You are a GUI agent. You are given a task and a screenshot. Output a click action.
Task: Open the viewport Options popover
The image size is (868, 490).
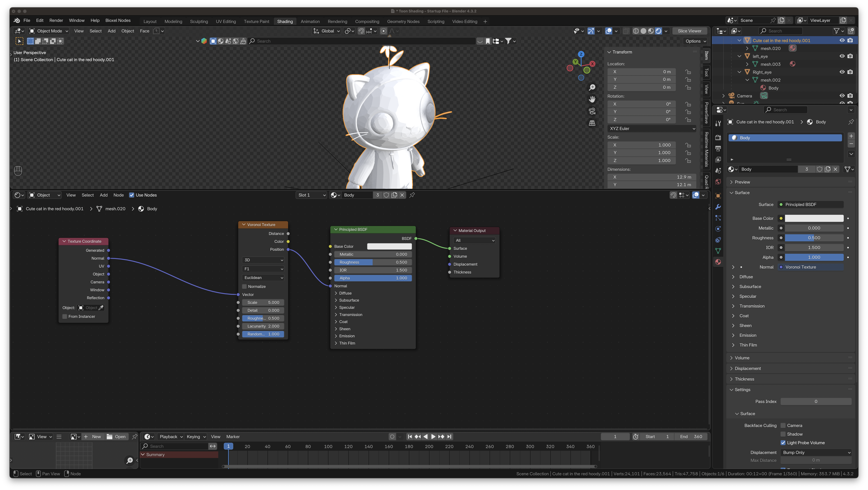point(695,41)
